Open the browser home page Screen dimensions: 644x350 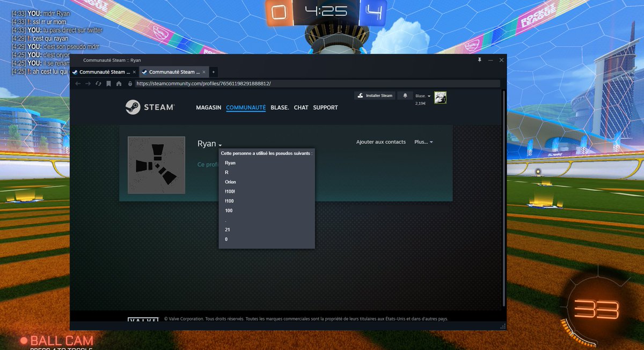(x=119, y=84)
